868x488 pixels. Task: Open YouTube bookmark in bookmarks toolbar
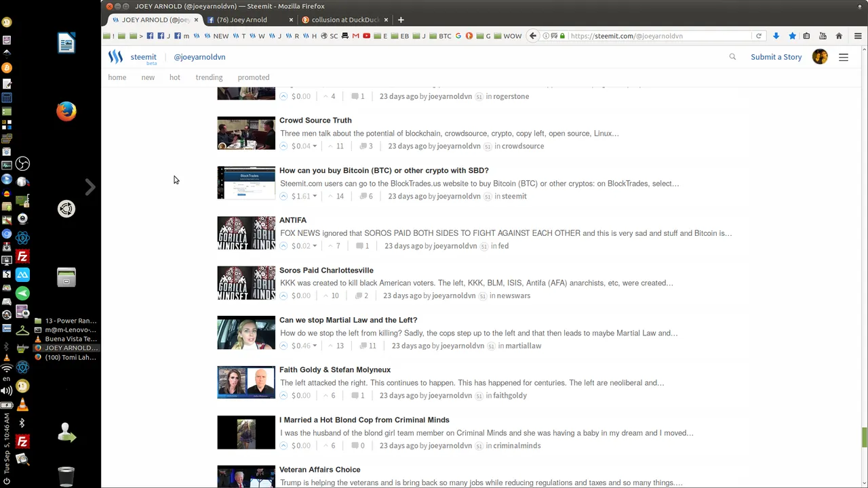click(x=366, y=36)
